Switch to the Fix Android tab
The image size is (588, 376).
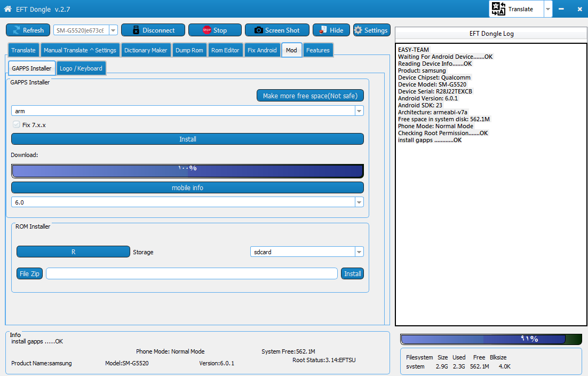pyautogui.click(x=262, y=50)
